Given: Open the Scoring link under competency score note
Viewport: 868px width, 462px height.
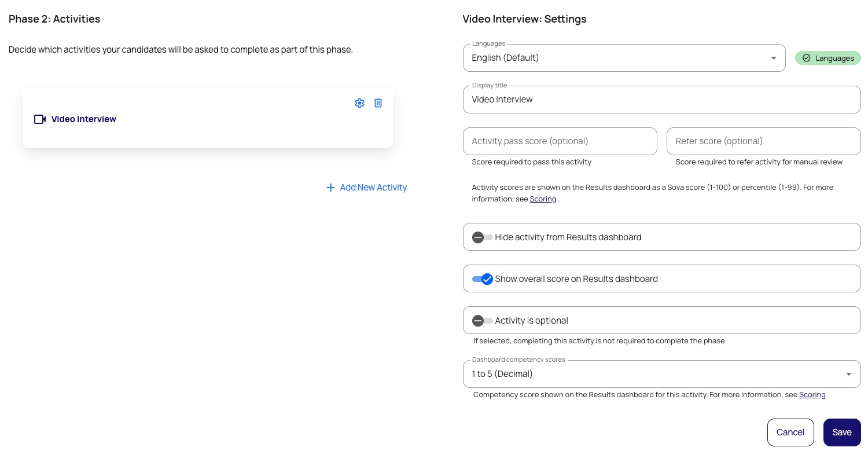Looking at the screenshot, I should (812, 395).
